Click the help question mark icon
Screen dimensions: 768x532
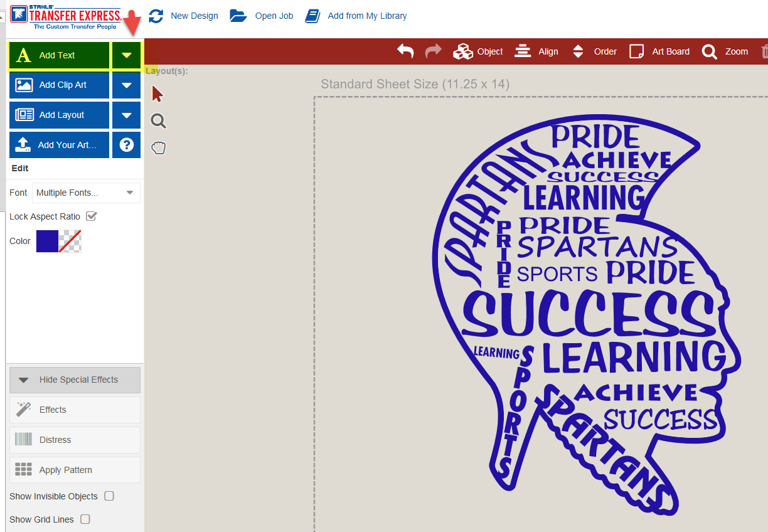pos(126,145)
